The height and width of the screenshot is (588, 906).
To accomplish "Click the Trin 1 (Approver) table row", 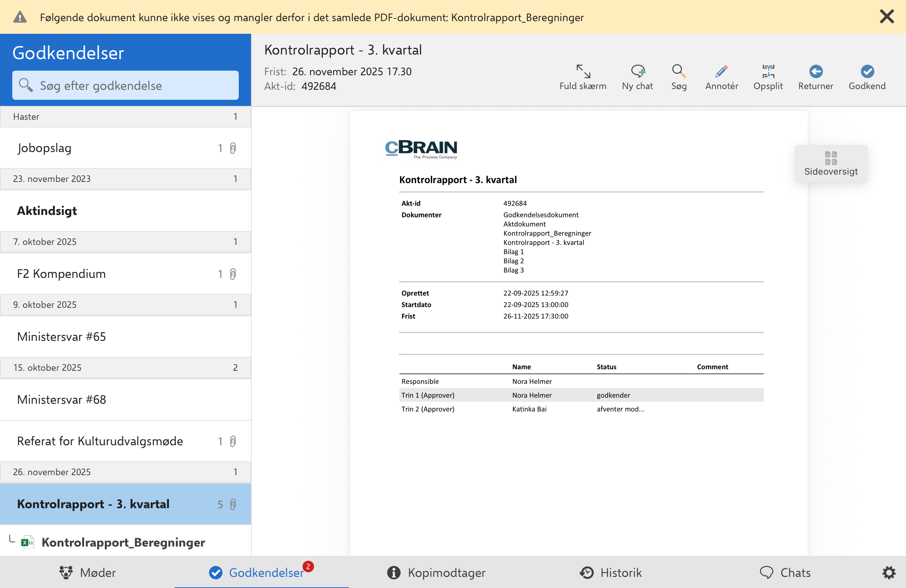I will 581,395.
